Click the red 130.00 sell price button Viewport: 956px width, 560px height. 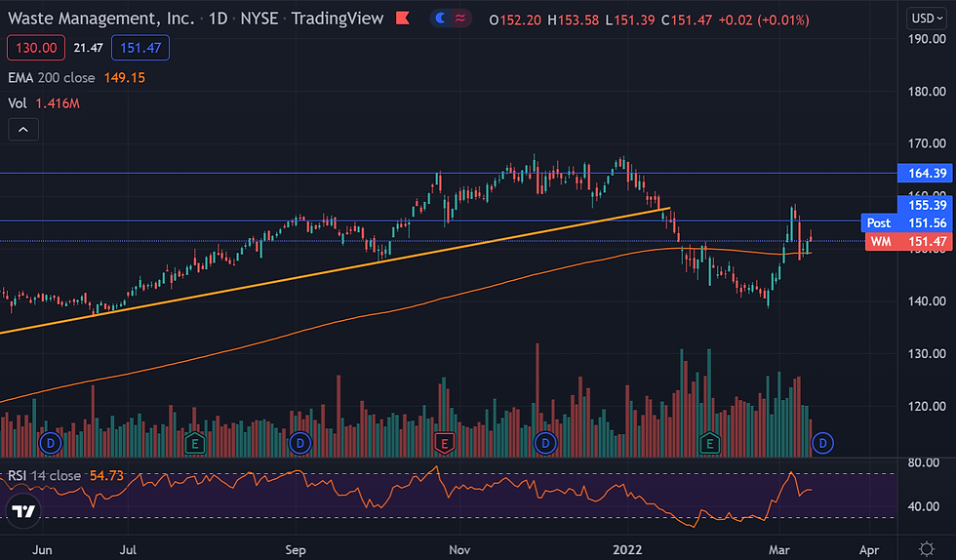[36, 48]
